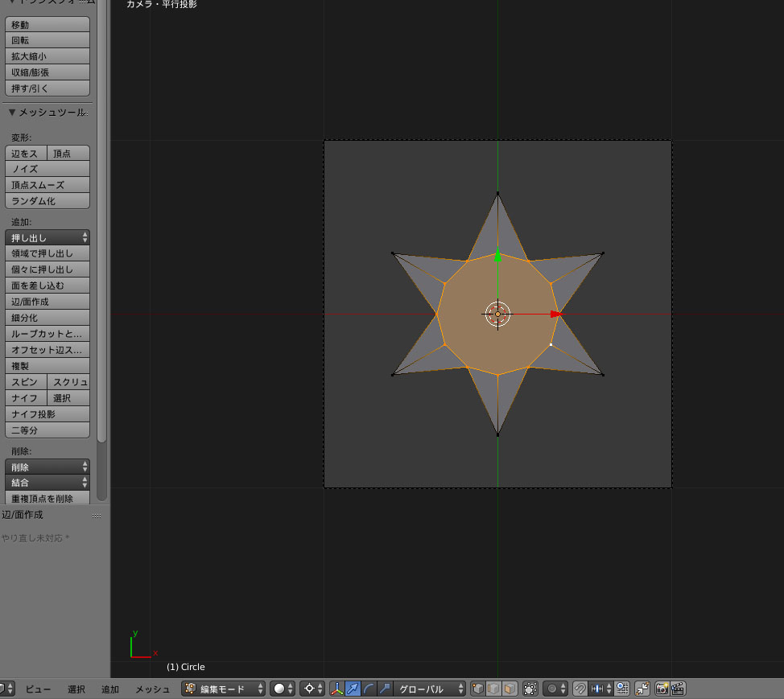Open proportional editing mode selector

[555, 689]
